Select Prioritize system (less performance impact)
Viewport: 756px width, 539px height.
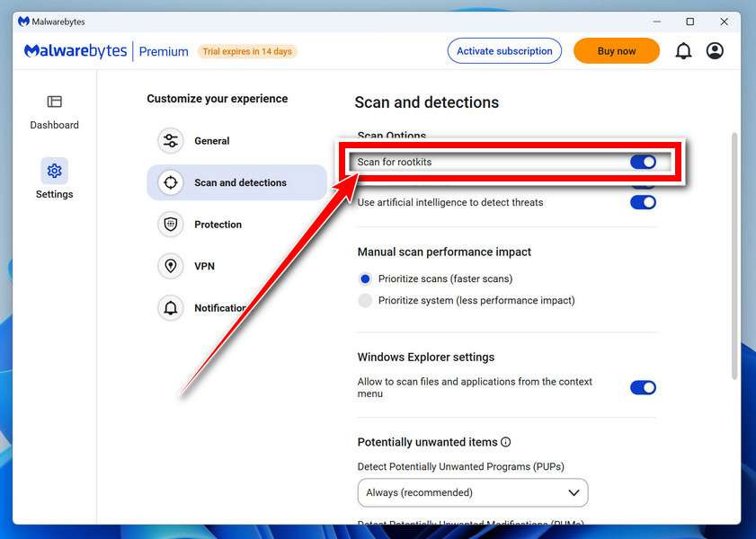(365, 301)
